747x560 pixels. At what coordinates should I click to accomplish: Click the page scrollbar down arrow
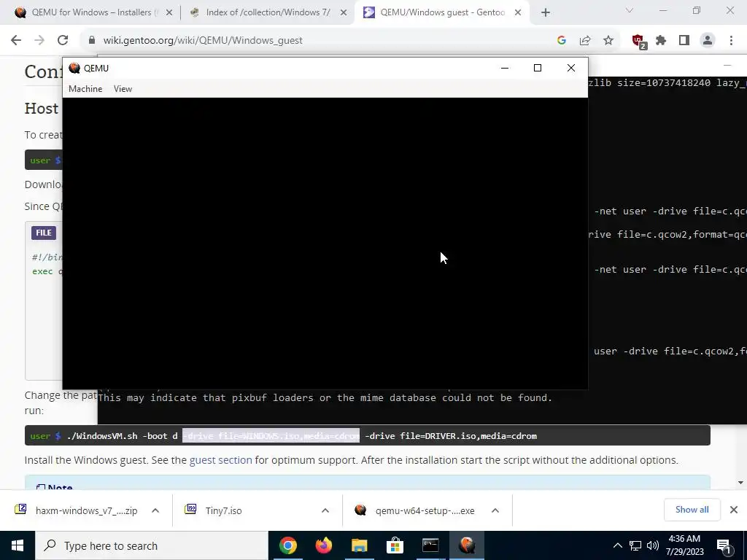coord(740,483)
